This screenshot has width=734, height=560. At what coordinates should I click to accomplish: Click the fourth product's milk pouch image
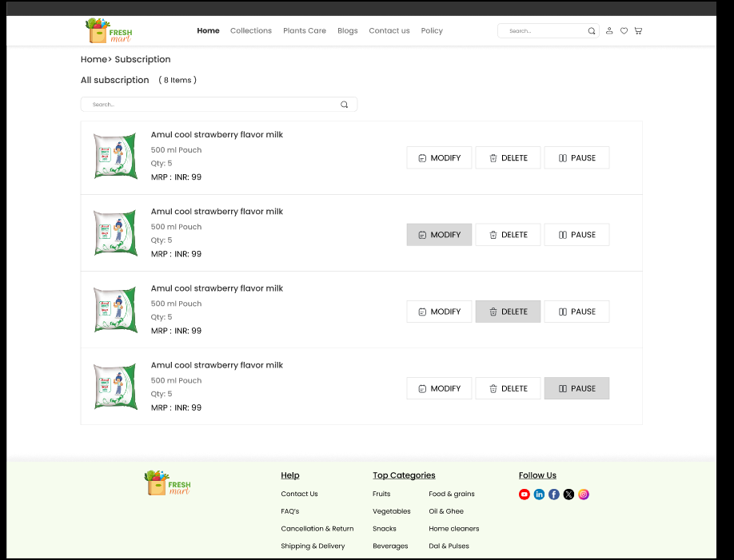pyautogui.click(x=115, y=387)
